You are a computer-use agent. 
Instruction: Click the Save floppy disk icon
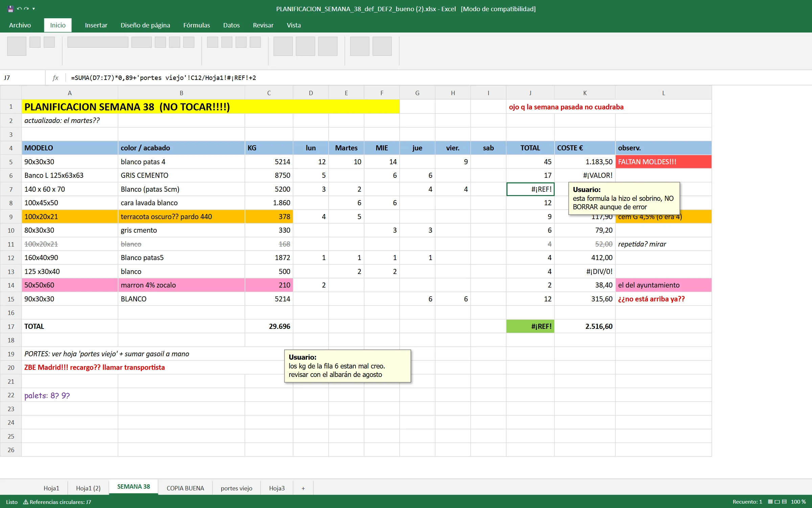coord(10,9)
